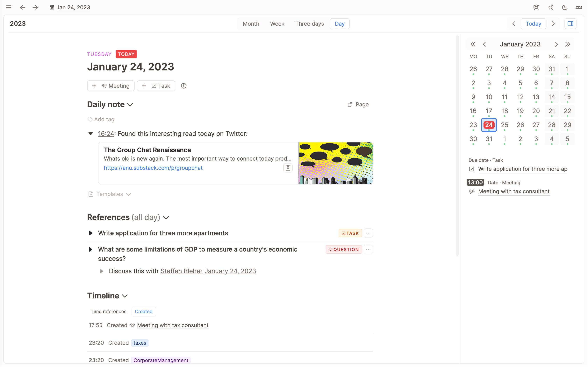Click the info icon beside Task button
Image resolution: width=588 pixels, height=367 pixels.
pyautogui.click(x=184, y=86)
